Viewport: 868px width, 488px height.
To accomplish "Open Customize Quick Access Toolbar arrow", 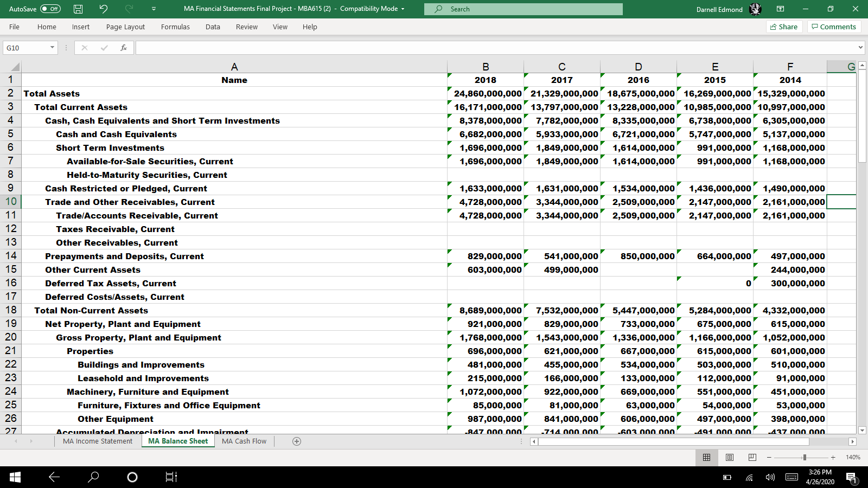I will [x=154, y=9].
